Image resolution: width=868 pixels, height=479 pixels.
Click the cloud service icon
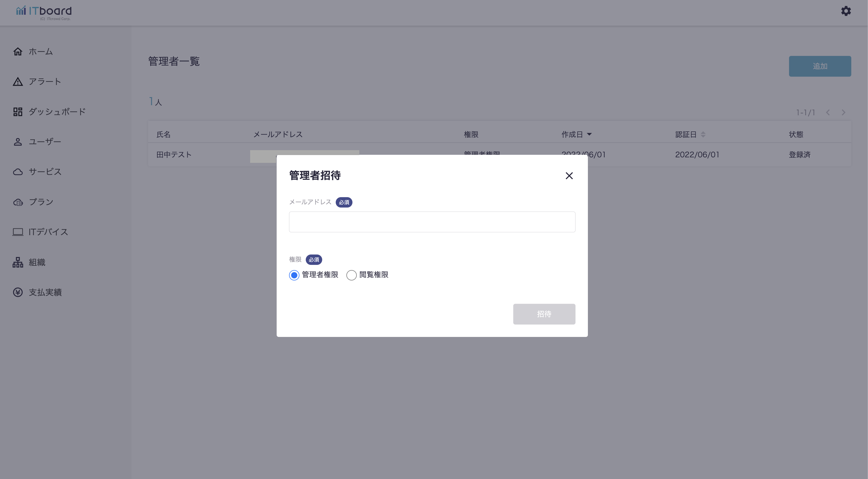(18, 172)
